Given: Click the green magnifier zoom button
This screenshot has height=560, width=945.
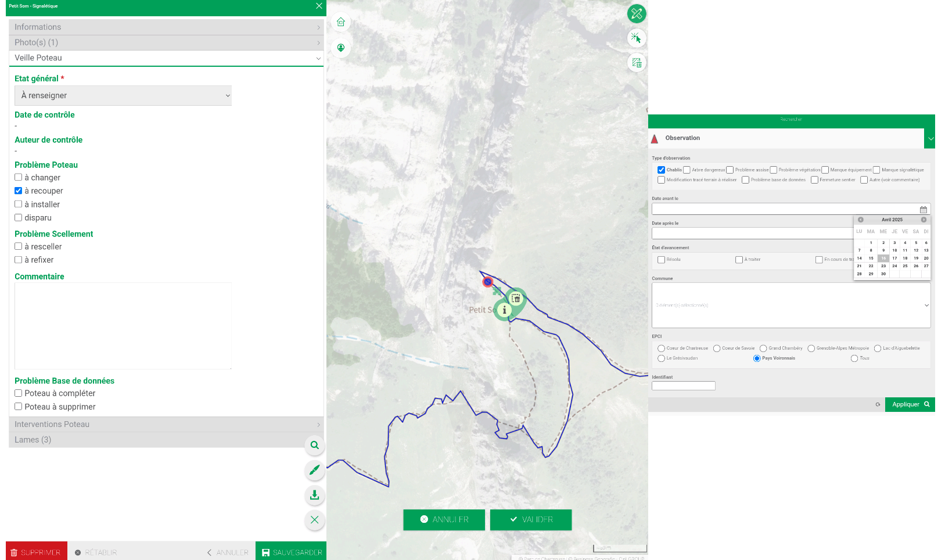Looking at the screenshot, I should (314, 446).
